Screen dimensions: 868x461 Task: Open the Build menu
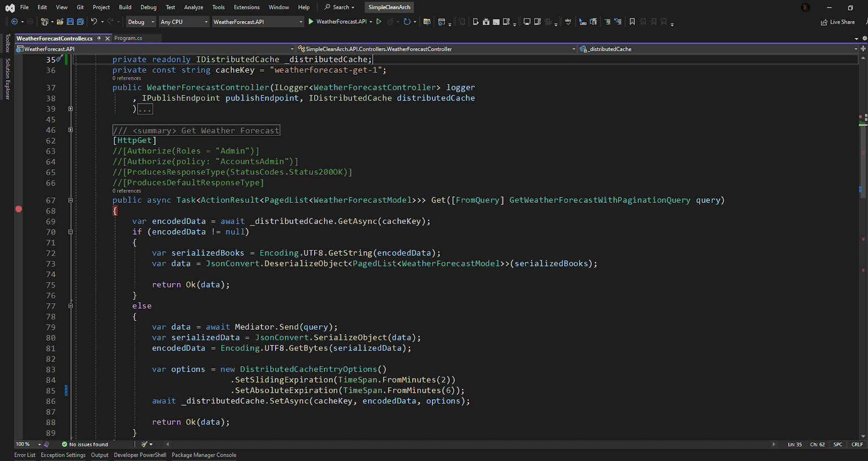click(x=125, y=7)
